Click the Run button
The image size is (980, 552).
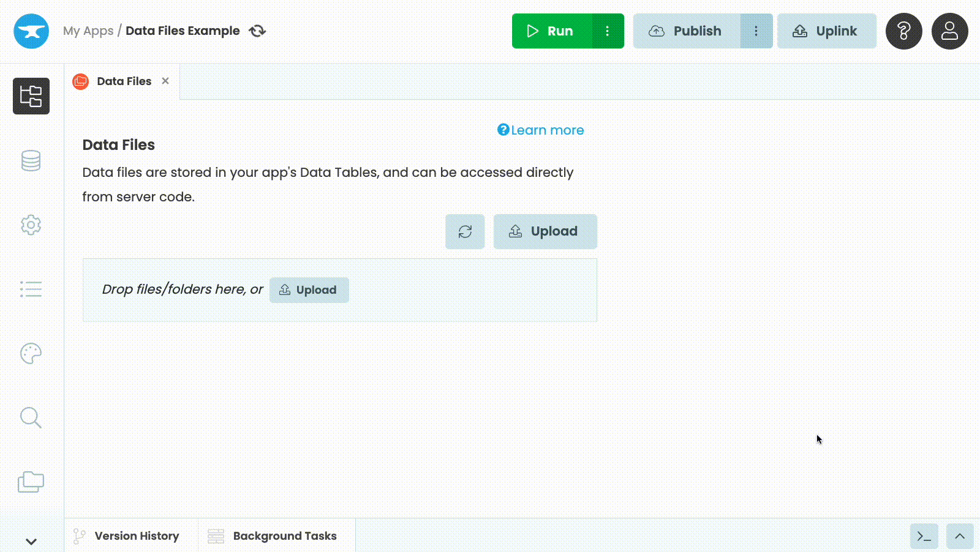pos(552,31)
